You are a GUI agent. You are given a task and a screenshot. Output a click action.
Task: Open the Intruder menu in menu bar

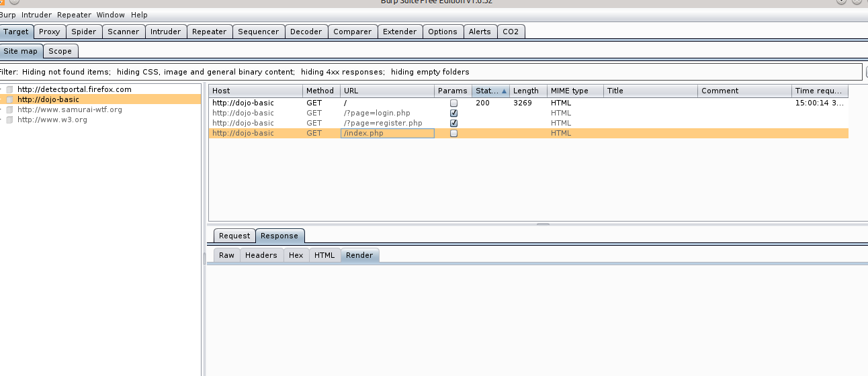click(x=36, y=15)
